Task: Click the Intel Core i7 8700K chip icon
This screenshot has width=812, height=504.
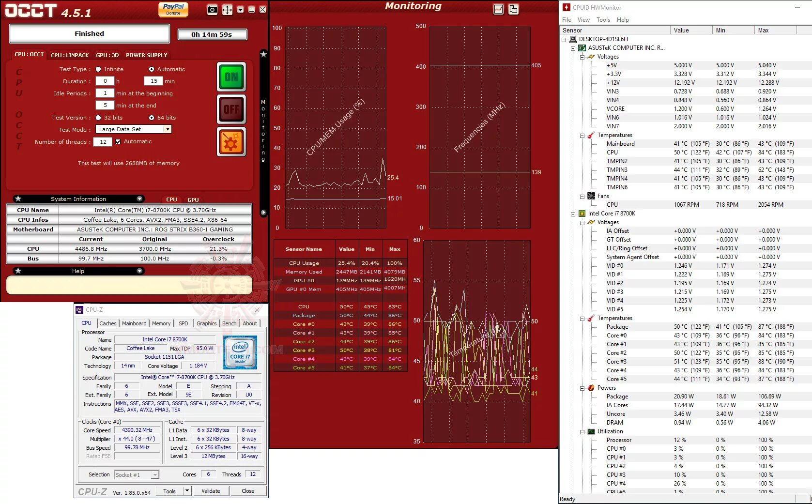Action: tap(582, 214)
